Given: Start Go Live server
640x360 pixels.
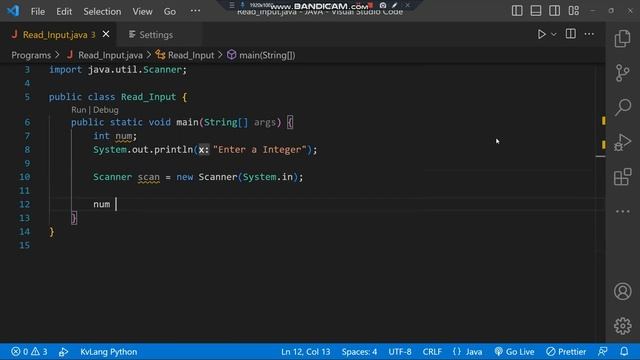Looking at the screenshot, I should click(x=514, y=351).
